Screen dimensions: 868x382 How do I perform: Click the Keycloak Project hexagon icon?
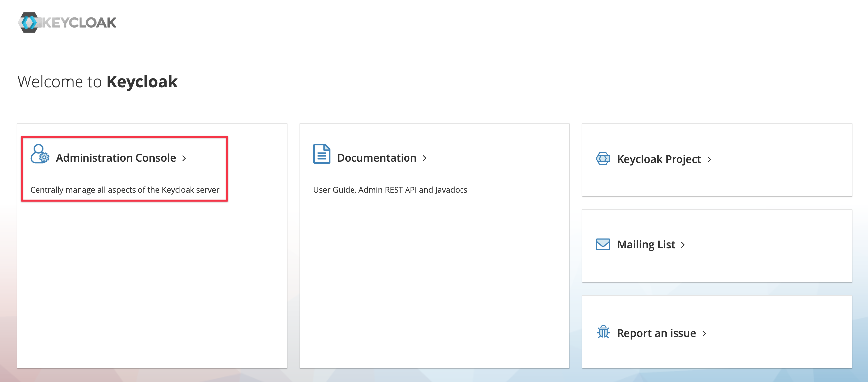click(603, 159)
